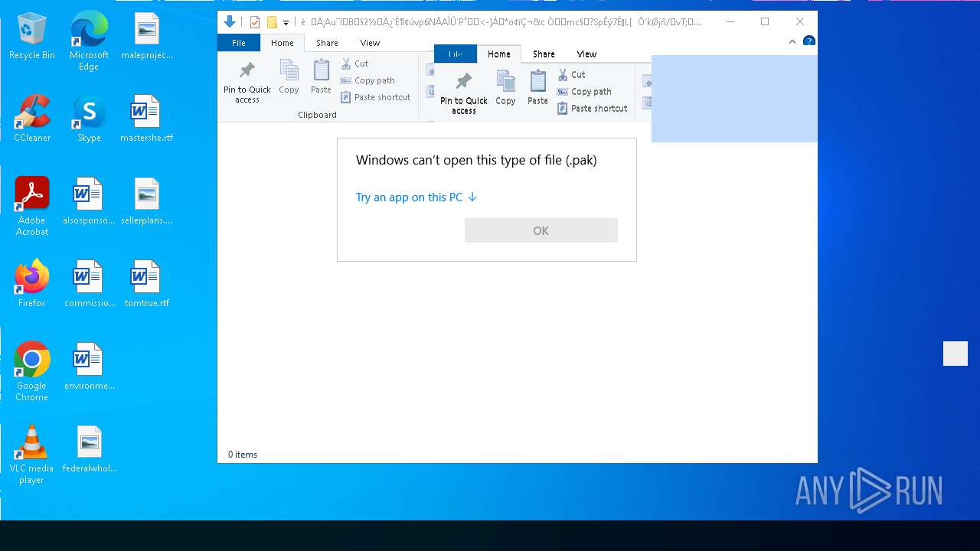Open the Customize Quick Access Toolbar dropdown
The height and width of the screenshot is (551, 980).
pos(286,23)
